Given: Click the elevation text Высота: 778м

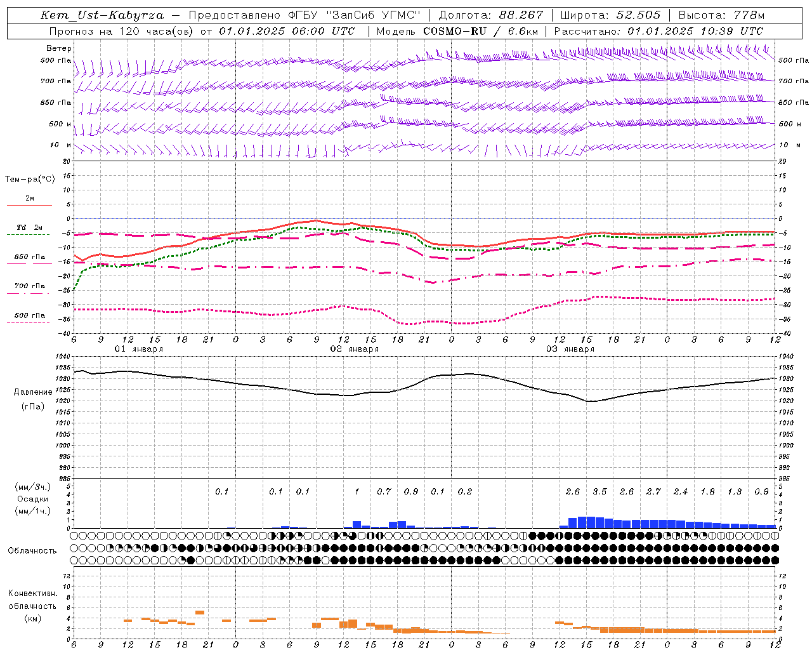Looking at the screenshot, I should [721, 15].
